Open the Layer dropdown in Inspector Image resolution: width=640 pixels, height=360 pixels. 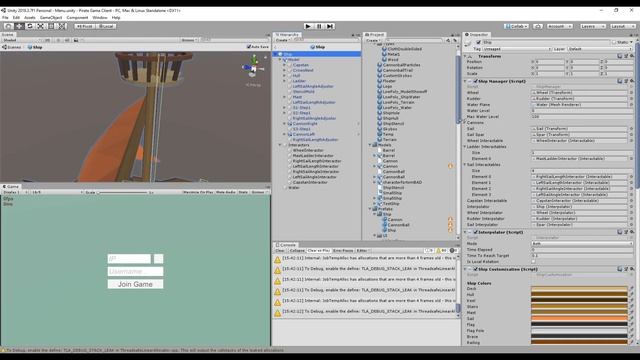click(600, 49)
